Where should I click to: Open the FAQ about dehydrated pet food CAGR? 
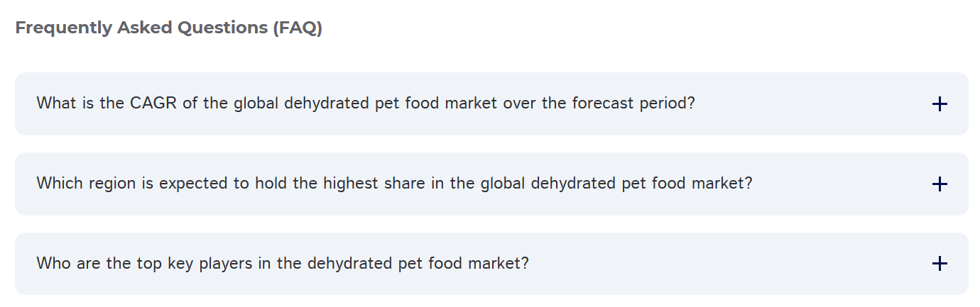[365, 104]
